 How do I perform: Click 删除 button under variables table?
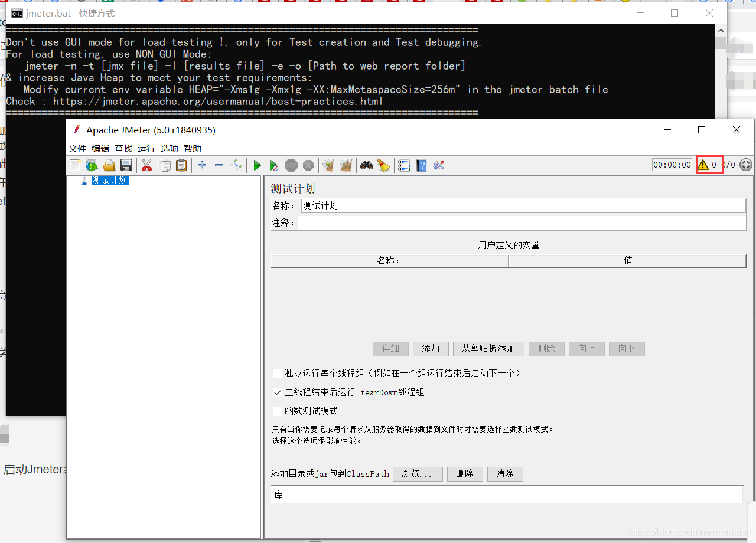coord(546,349)
